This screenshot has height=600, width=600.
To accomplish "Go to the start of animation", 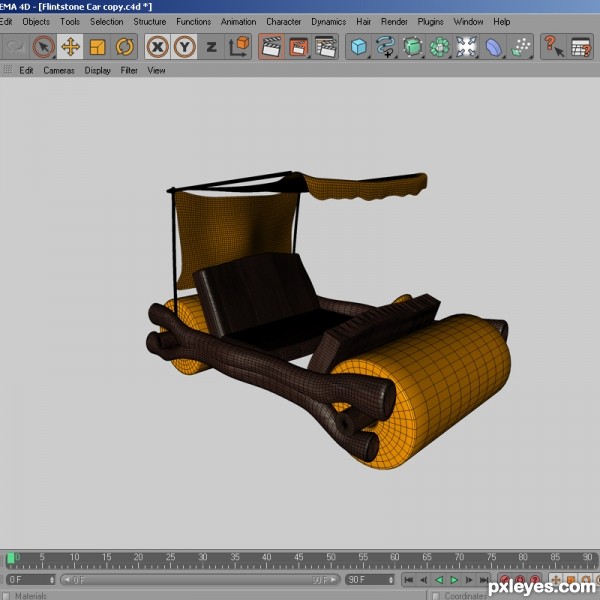I will click(409, 580).
